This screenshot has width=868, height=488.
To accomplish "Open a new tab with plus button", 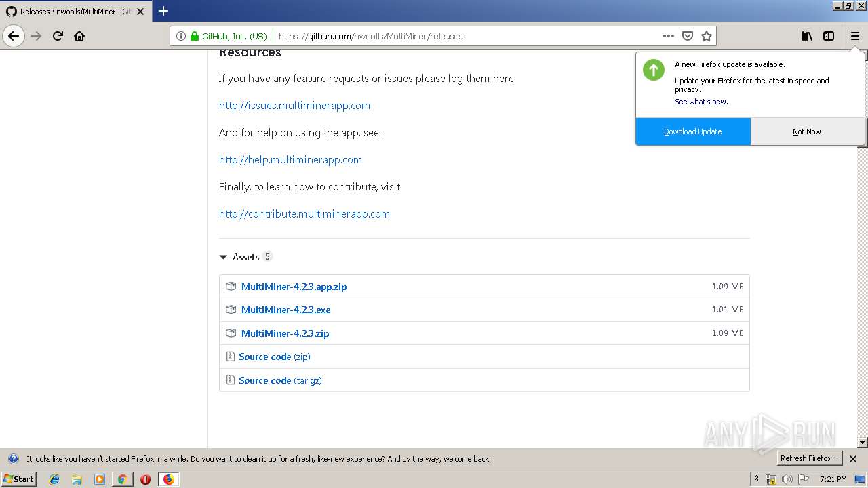I will [x=163, y=11].
